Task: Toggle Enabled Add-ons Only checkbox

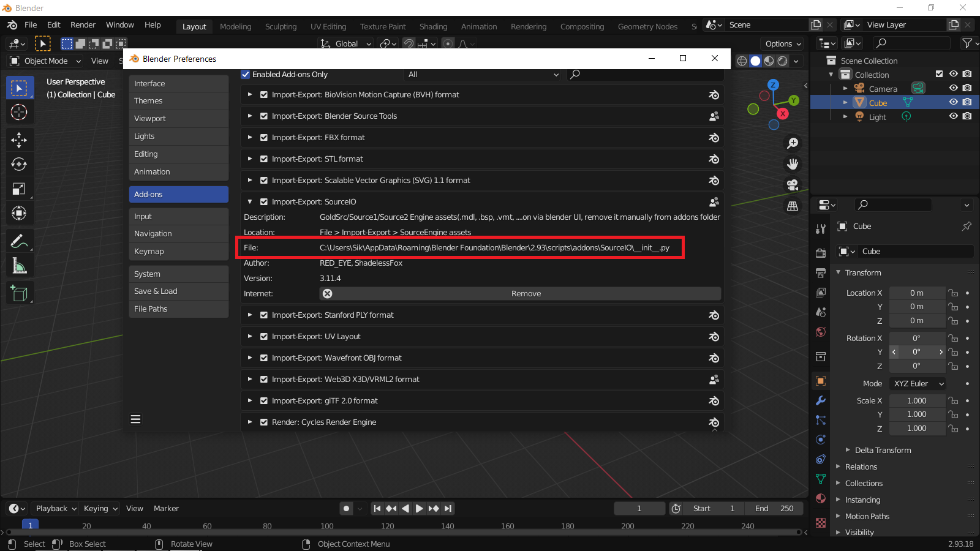Action: [246, 75]
